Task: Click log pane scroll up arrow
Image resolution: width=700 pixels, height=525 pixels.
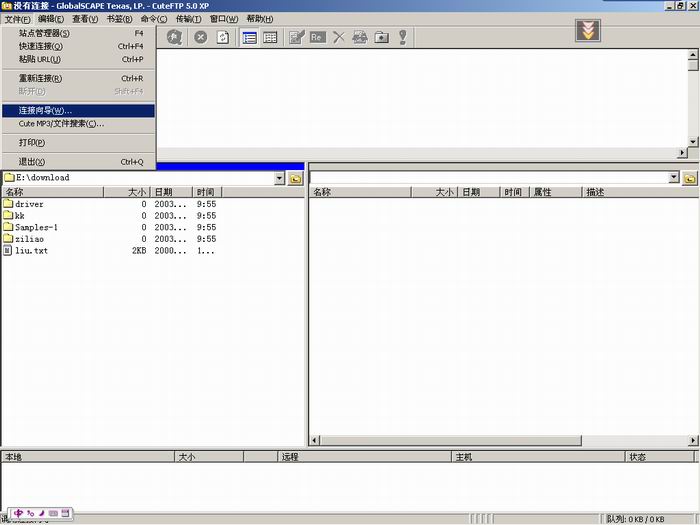Action: click(693, 55)
